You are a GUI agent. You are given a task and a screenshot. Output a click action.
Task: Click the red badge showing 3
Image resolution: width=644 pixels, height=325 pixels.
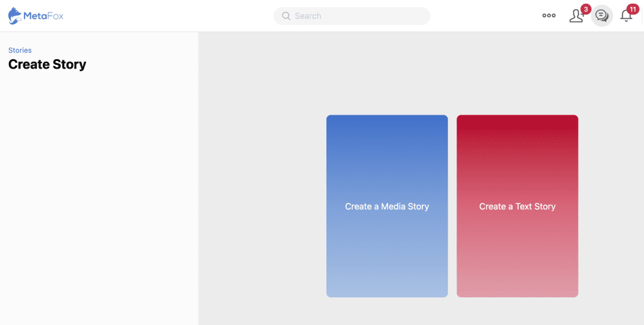tap(586, 9)
